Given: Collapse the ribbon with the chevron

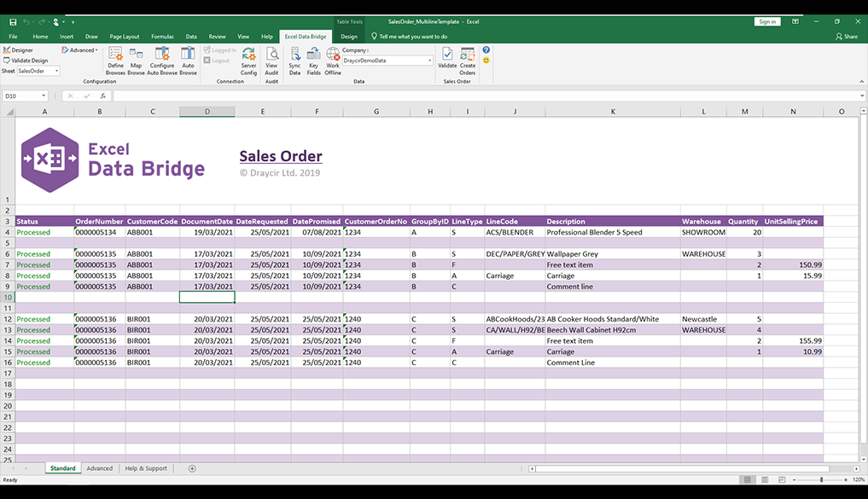Looking at the screenshot, I should click(861, 81).
